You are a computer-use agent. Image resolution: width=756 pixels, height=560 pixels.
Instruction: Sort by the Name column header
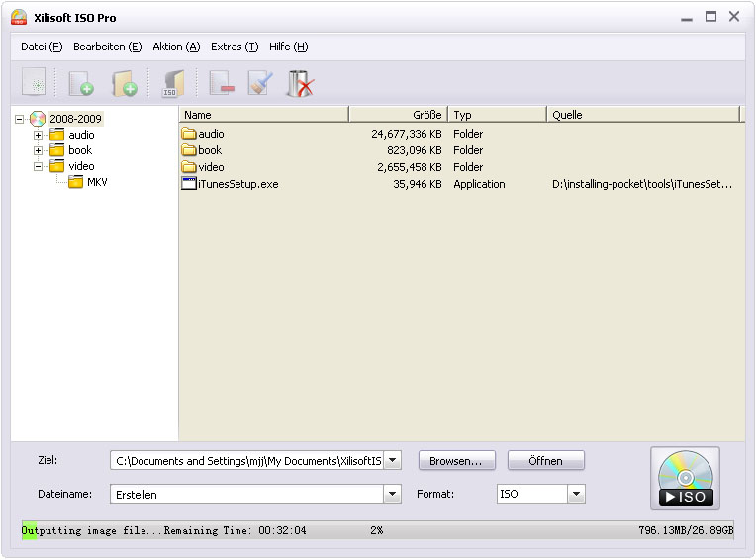(264, 115)
